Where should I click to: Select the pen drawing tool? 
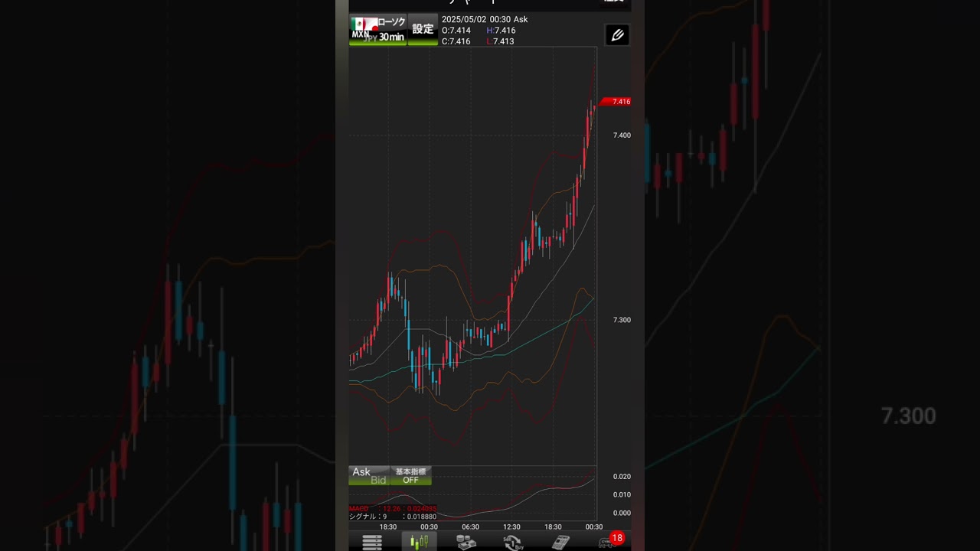(x=617, y=35)
